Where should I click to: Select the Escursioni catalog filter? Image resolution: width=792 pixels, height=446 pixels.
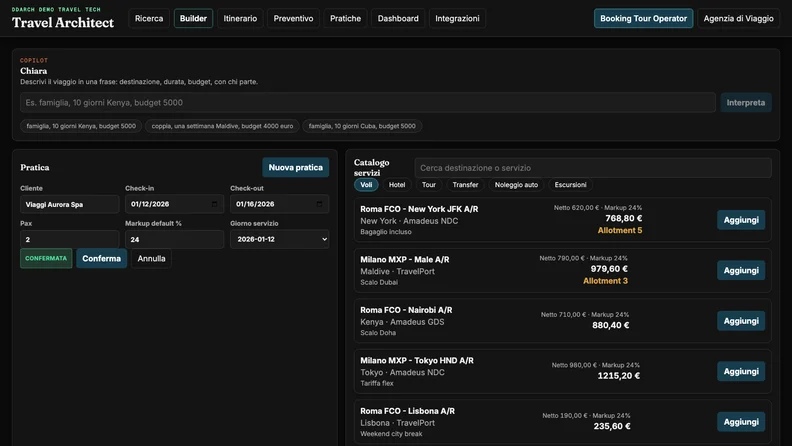pos(570,185)
